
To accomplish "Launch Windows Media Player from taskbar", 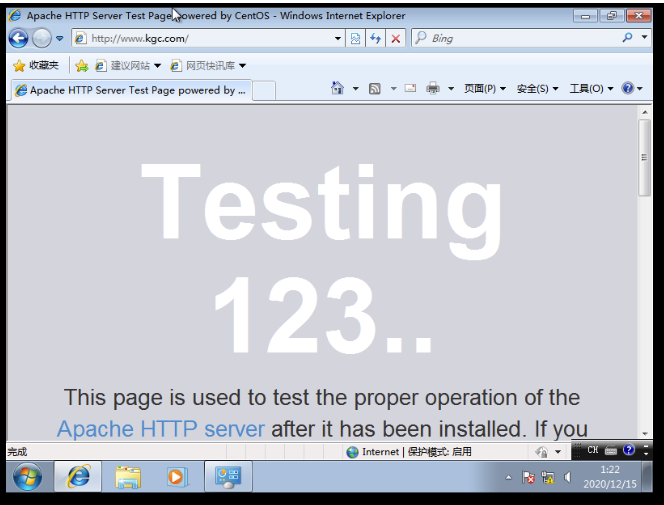I will 177,477.
